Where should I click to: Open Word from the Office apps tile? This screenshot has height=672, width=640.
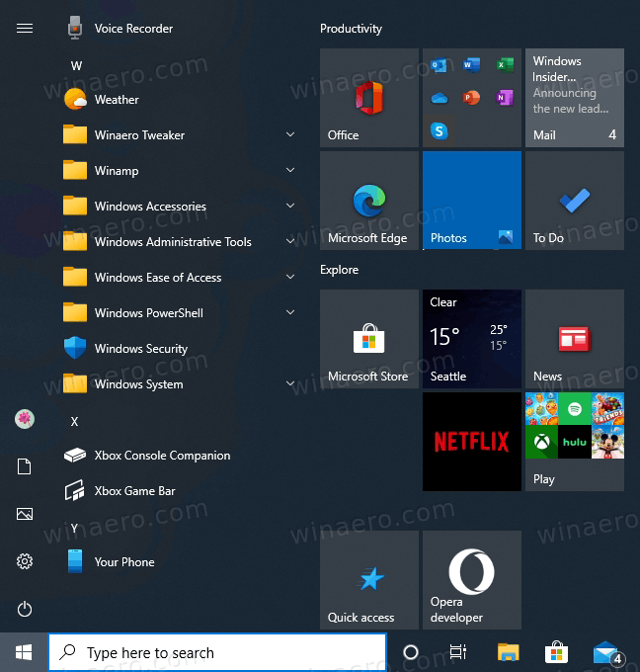[472, 65]
